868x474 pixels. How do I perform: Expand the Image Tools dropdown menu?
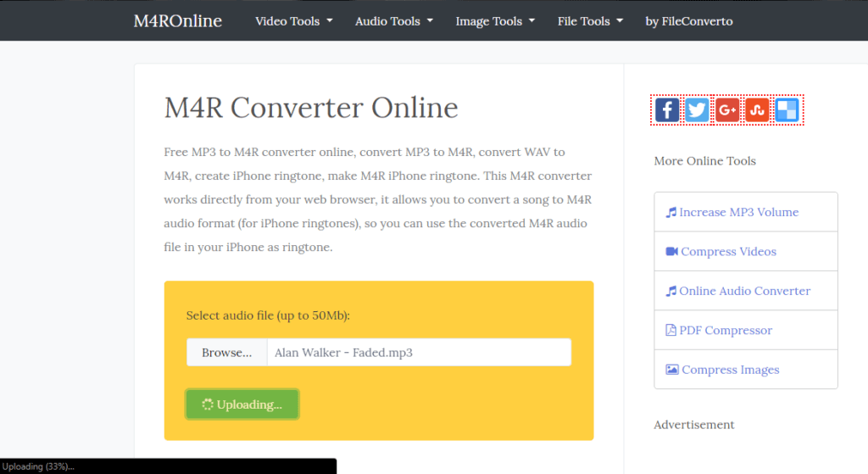(495, 21)
